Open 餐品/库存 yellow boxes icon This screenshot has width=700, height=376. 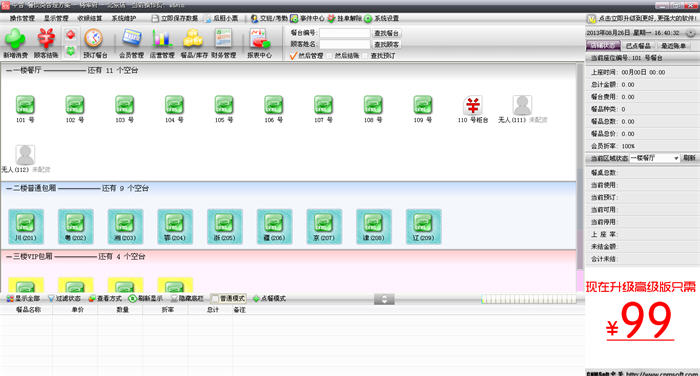pos(193,38)
